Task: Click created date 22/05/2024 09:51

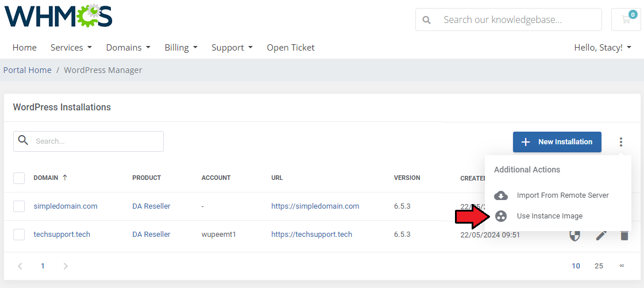Action: click(490, 235)
